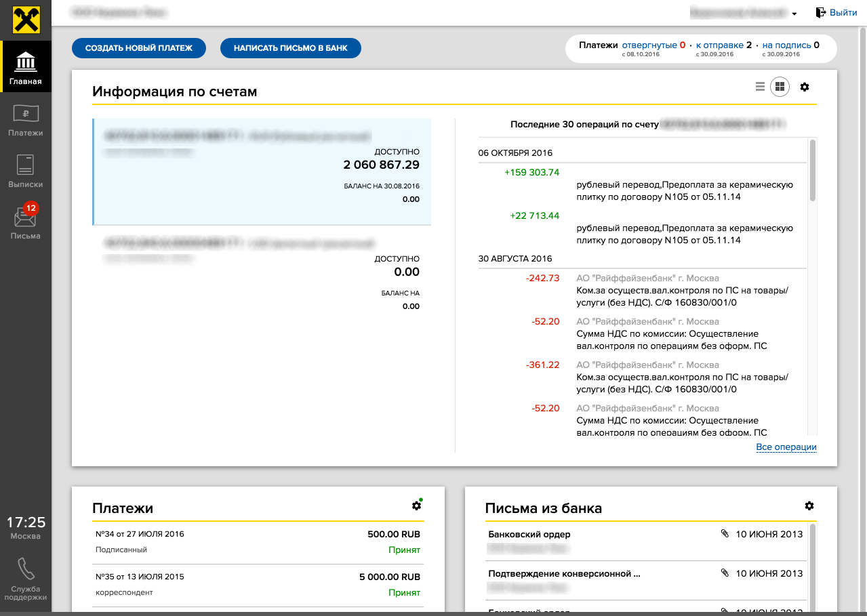Screen dimensions: 867x616
Task: Click the operations list scrollbar
Action: tap(812, 171)
